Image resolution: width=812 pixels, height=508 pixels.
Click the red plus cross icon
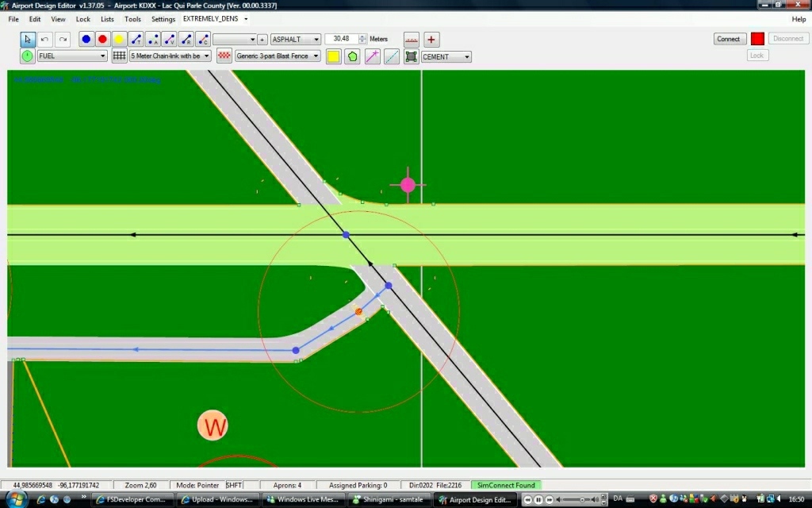(x=431, y=39)
